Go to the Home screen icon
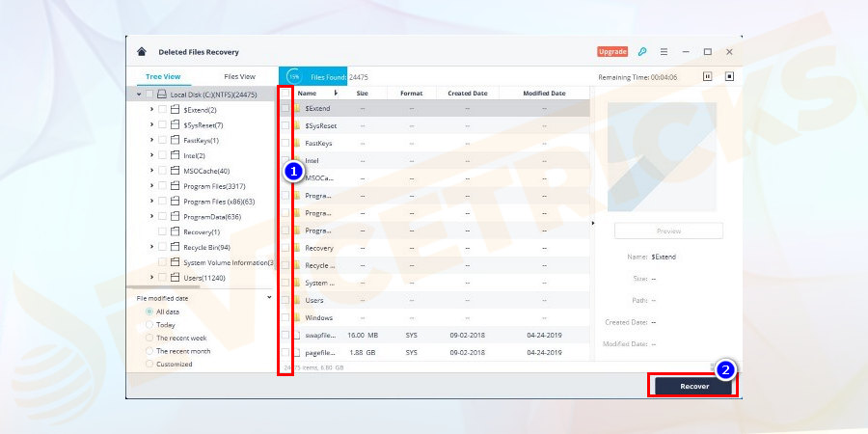Viewport: 868px width, 434px height. tap(142, 51)
